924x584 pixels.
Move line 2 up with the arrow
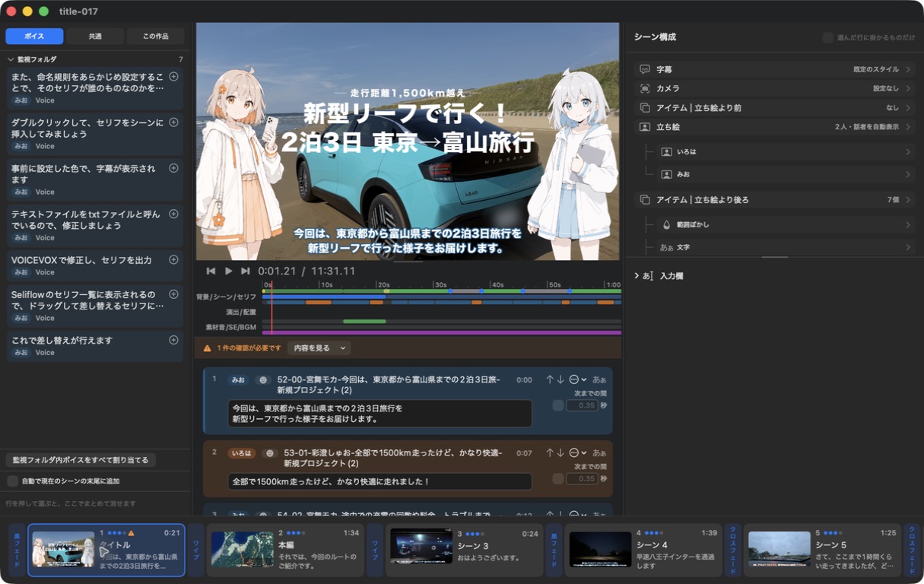pos(549,453)
